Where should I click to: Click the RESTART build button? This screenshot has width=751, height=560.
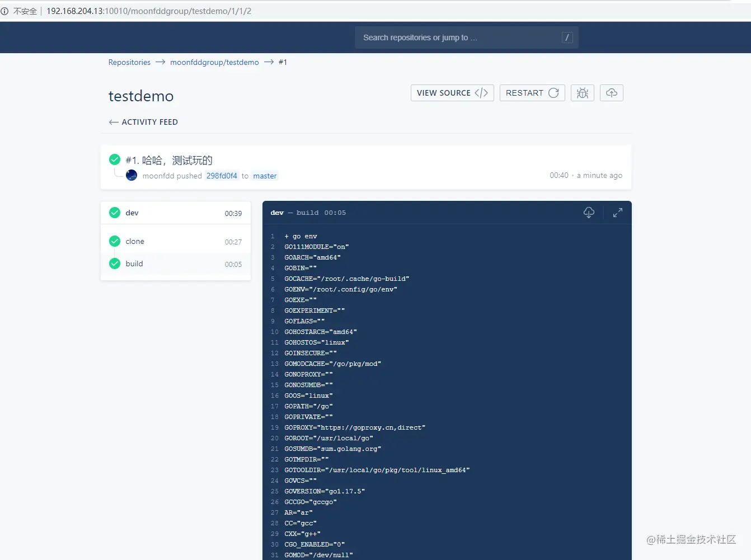[x=532, y=93]
